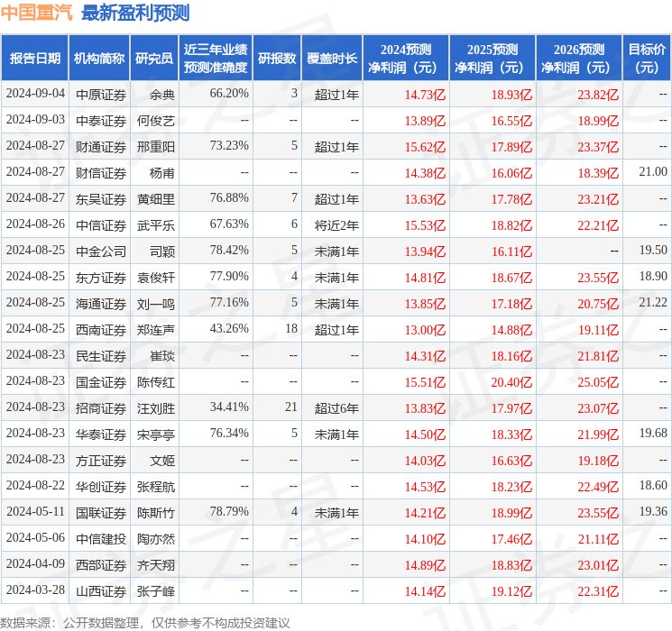Select the 2024预测净利润 column header

[406, 59]
